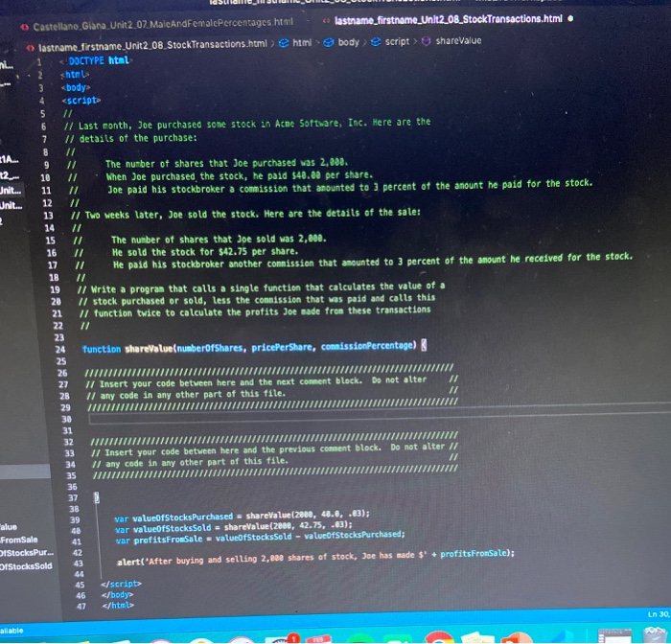Select the FromSale item in the outline panel

point(19,540)
